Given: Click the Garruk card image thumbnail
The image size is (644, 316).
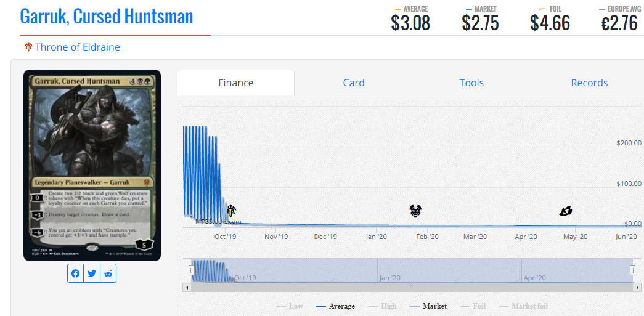Looking at the screenshot, I should (x=92, y=165).
